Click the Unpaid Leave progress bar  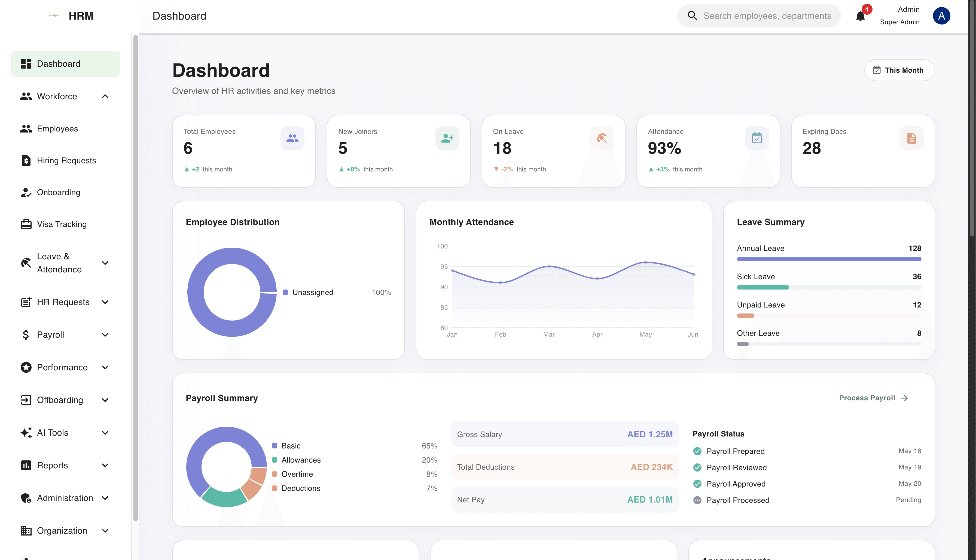[x=829, y=316]
